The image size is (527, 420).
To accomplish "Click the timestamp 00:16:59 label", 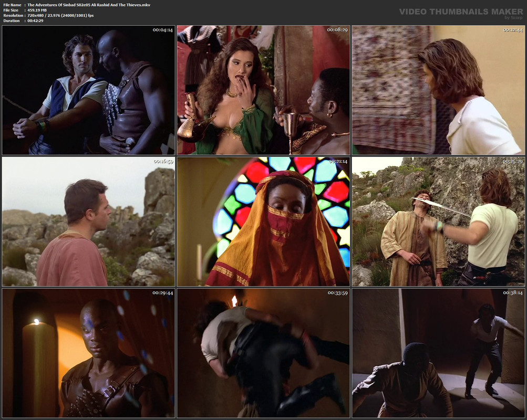I will click(x=163, y=162).
